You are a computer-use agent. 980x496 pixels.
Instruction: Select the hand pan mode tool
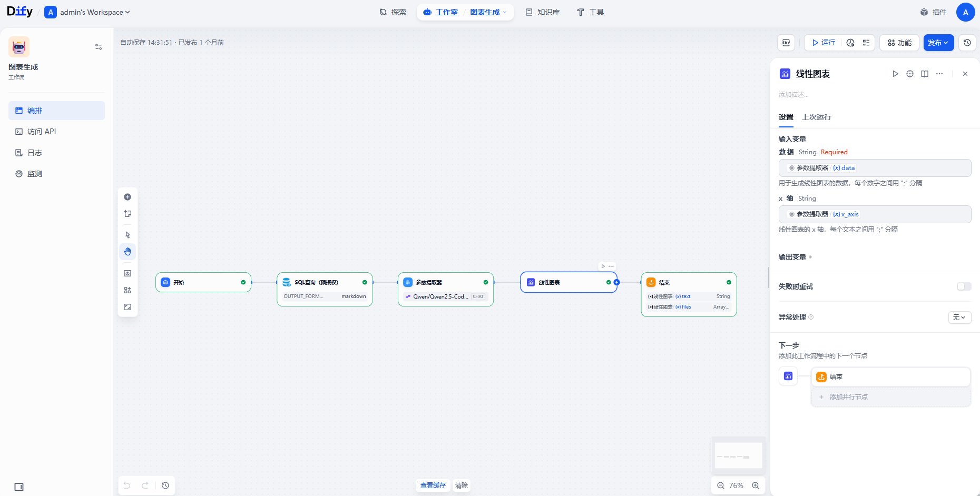(x=128, y=252)
